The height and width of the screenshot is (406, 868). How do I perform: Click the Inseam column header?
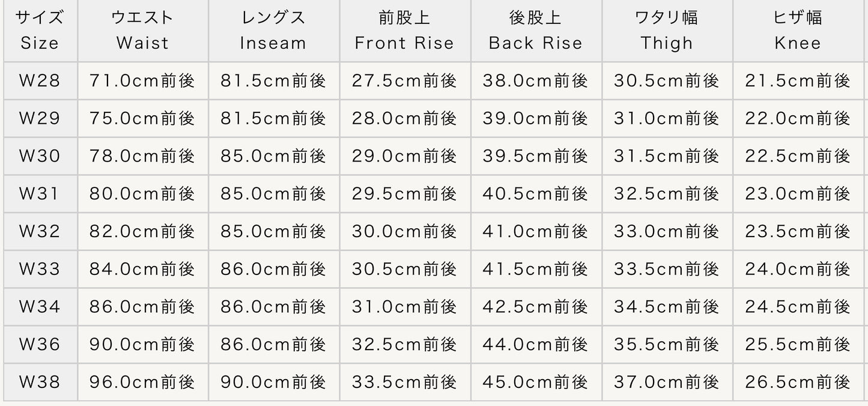coord(273,31)
